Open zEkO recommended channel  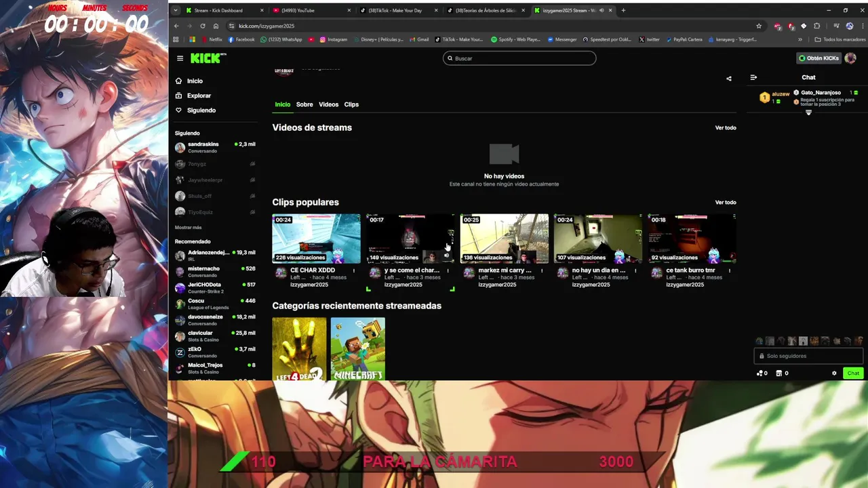(x=215, y=352)
